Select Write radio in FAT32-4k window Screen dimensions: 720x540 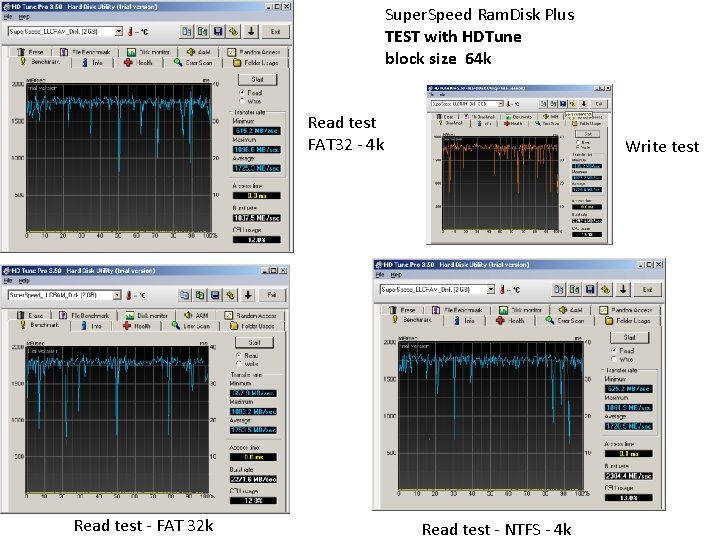pyautogui.click(x=242, y=101)
